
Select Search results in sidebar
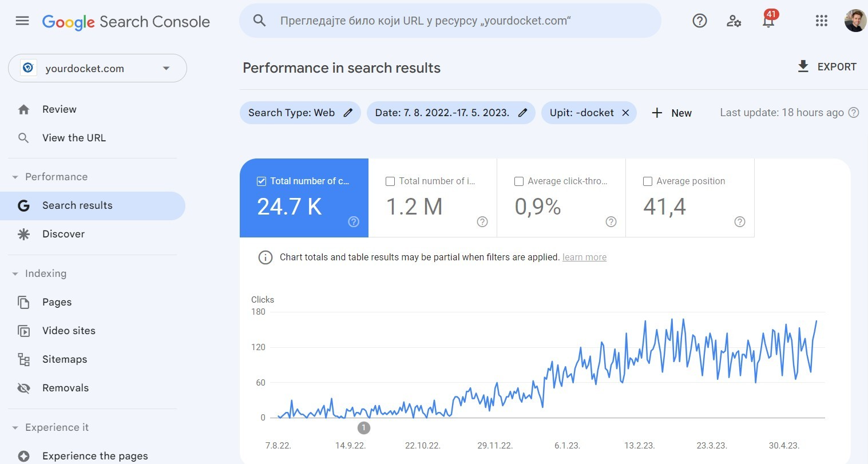[x=93, y=206]
